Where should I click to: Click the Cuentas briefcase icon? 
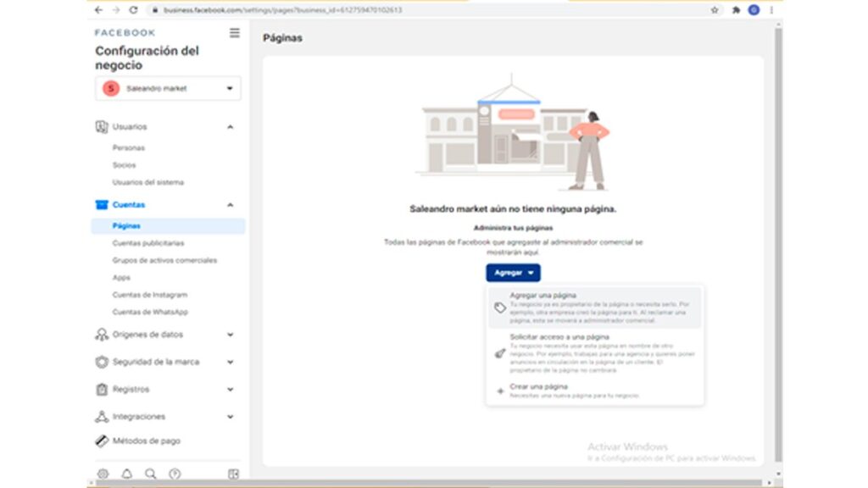[102, 205]
